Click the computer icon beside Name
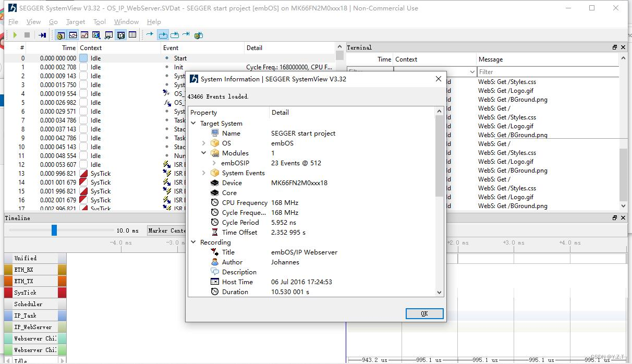Viewport: 632px width, 364px height. [215, 134]
